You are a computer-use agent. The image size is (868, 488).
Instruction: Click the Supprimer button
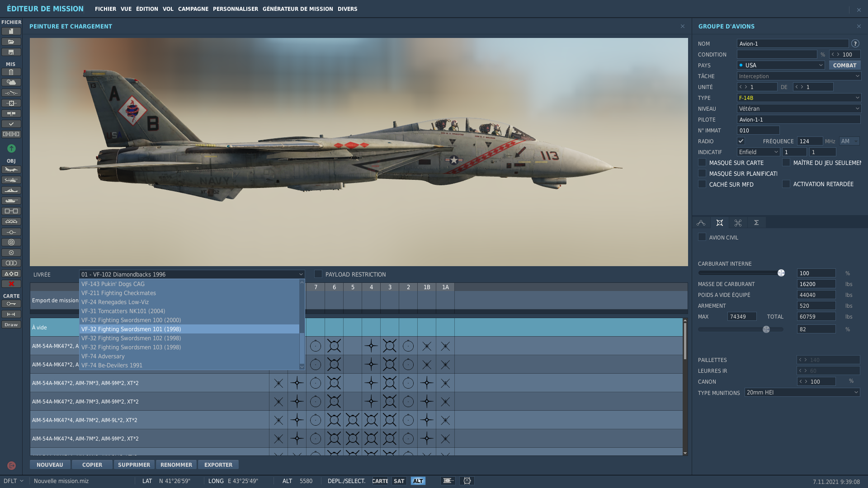(x=134, y=465)
